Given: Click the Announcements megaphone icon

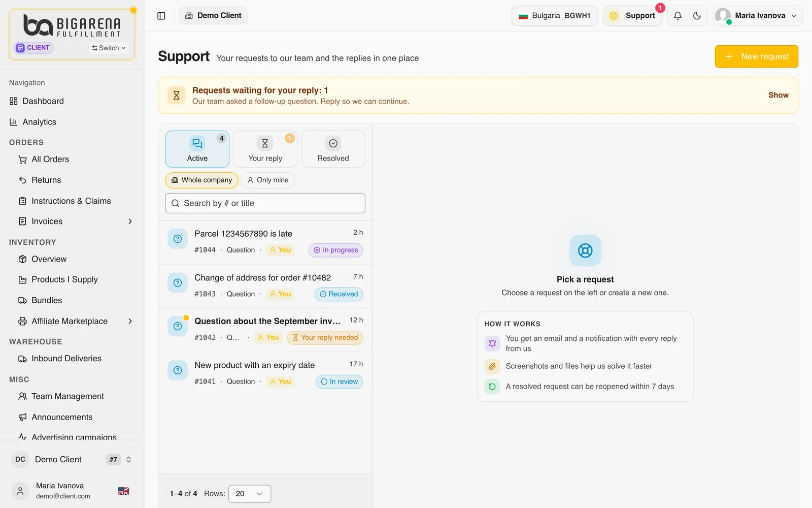Looking at the screenshot, I should [22, 417].
